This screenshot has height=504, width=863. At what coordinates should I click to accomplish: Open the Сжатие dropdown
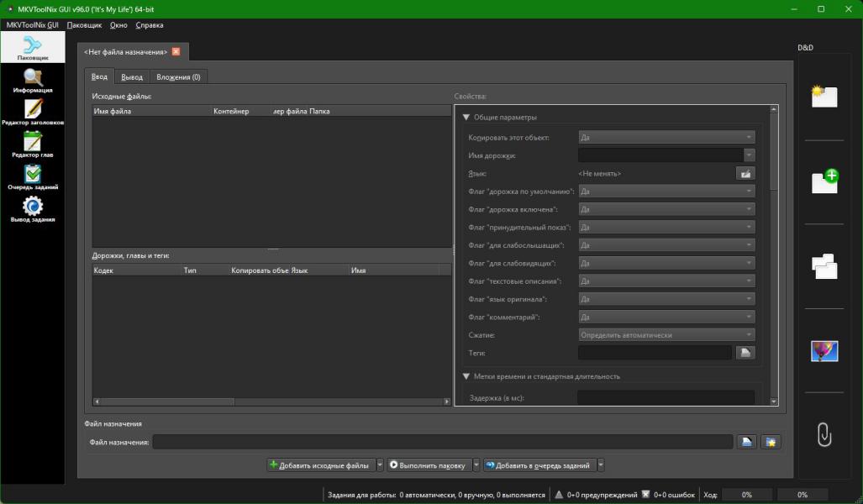[x=666, y=335]
